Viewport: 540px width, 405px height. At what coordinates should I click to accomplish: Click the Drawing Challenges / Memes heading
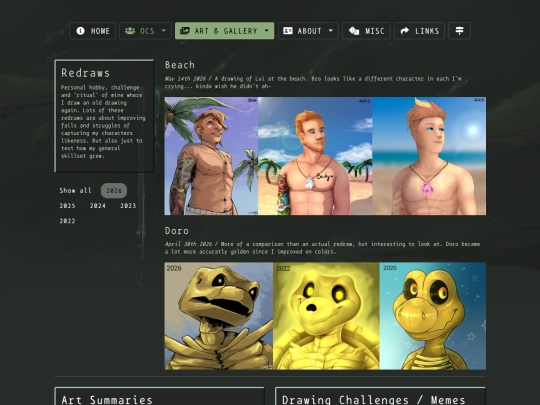(374, 400)
